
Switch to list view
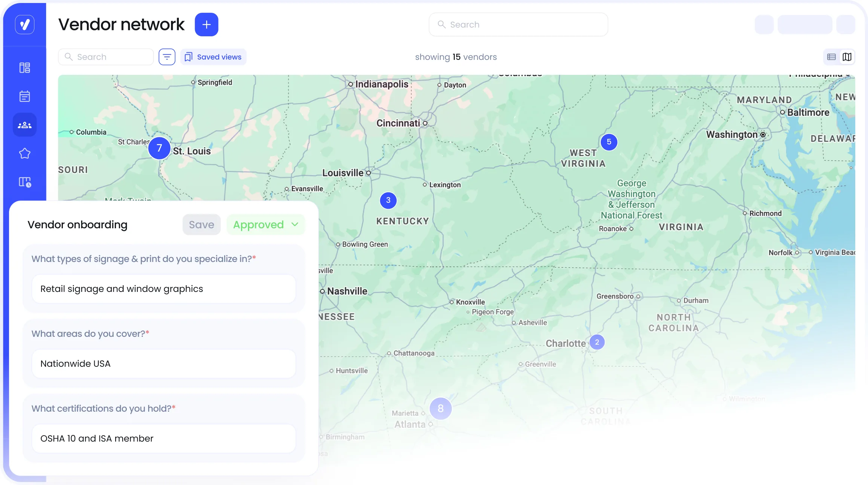tap(831, 57)
